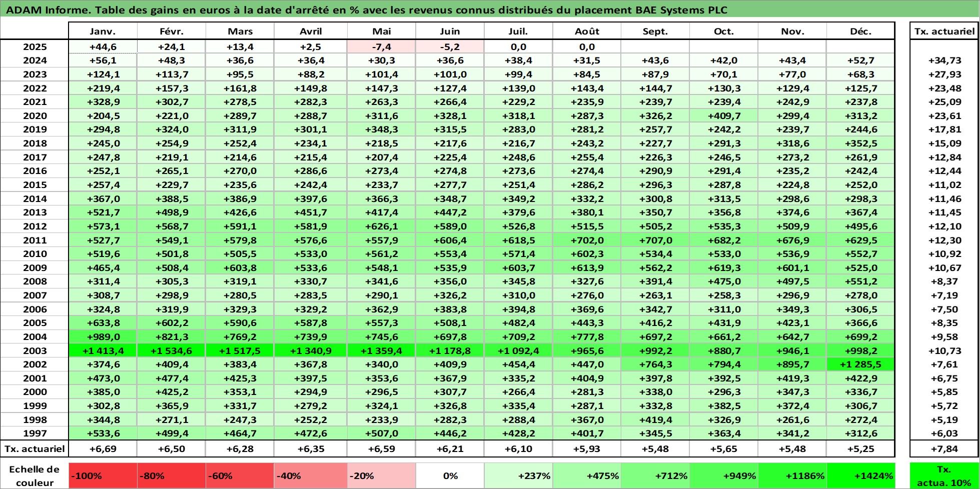Click the actuarial rate '+34,73' for 2024
The width and height of the screenshot is (980, 489).
click(x=944, y=60)
